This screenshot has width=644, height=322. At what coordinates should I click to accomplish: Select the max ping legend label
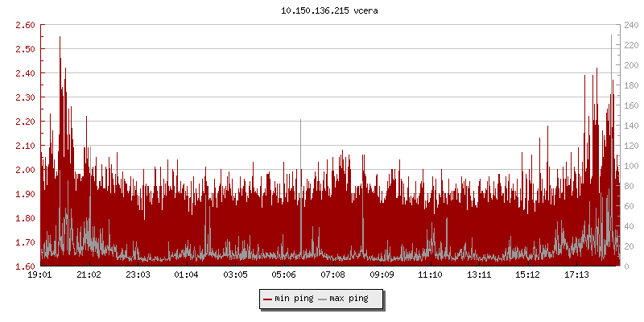[349, 299]
